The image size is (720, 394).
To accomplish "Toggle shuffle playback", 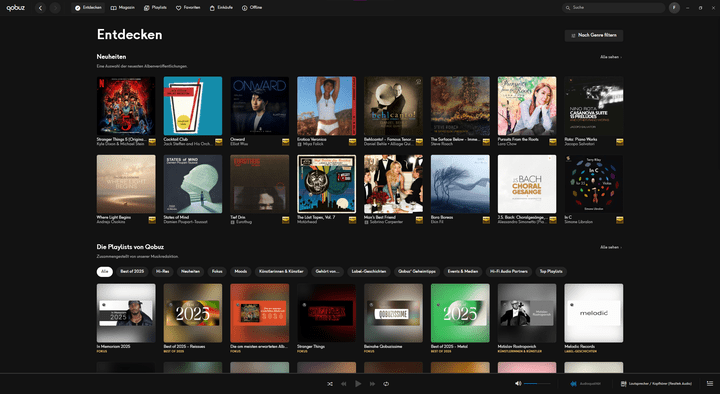I will (x=330, y=383).
